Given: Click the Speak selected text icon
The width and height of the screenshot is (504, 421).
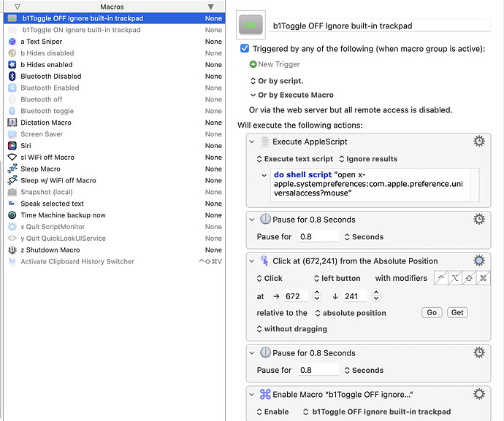Looking at the screenshot, I should pyautogui.click(x=12, y=204).
